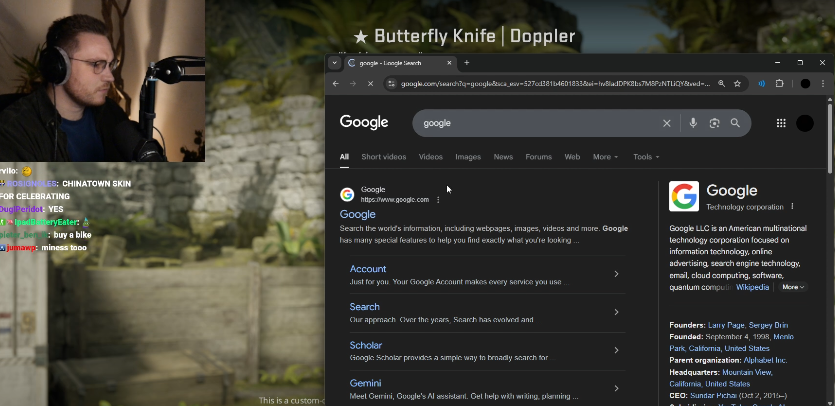Viewport: 835px width, 406px height.
Task: Switch to News tab
Action: (503, 157)
